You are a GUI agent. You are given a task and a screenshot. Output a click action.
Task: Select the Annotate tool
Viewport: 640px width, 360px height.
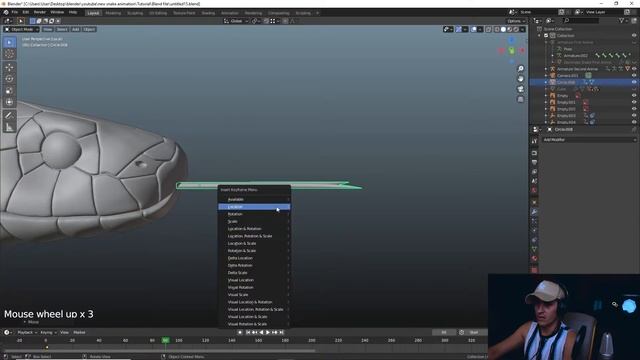[9, 116]
